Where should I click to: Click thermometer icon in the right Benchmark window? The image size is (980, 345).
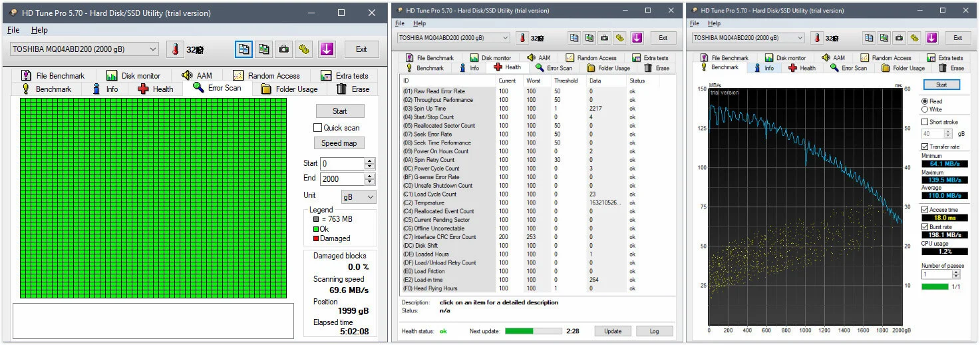(x=817, y=38)
